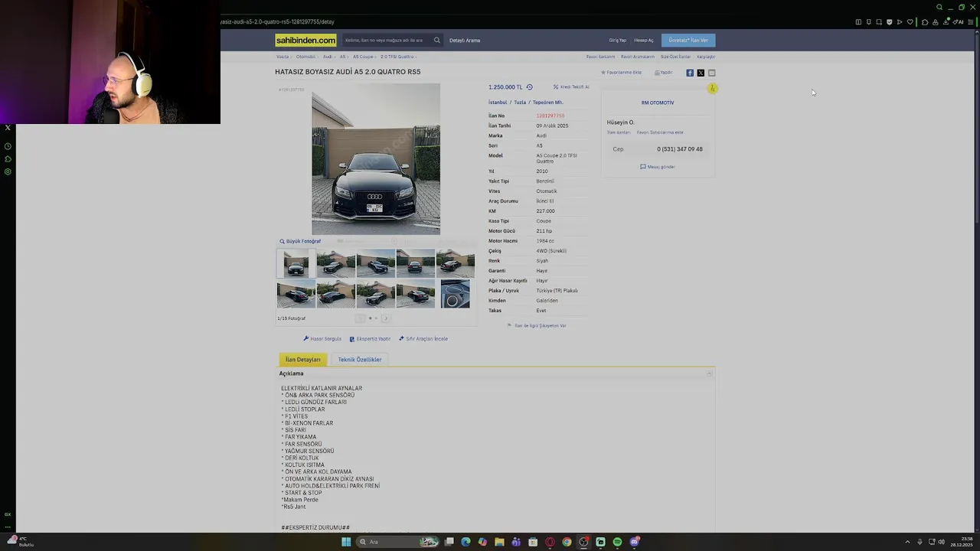Open the browser sidebar panel icon in the toolbar
The image size is (980, 551).
tap(858, 22)
